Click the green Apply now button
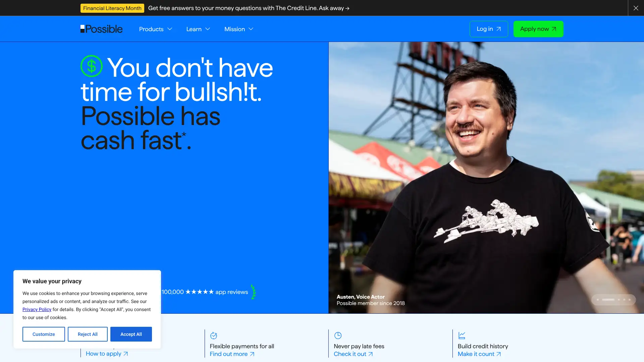The image size is (644, 362). pos(538,29)
